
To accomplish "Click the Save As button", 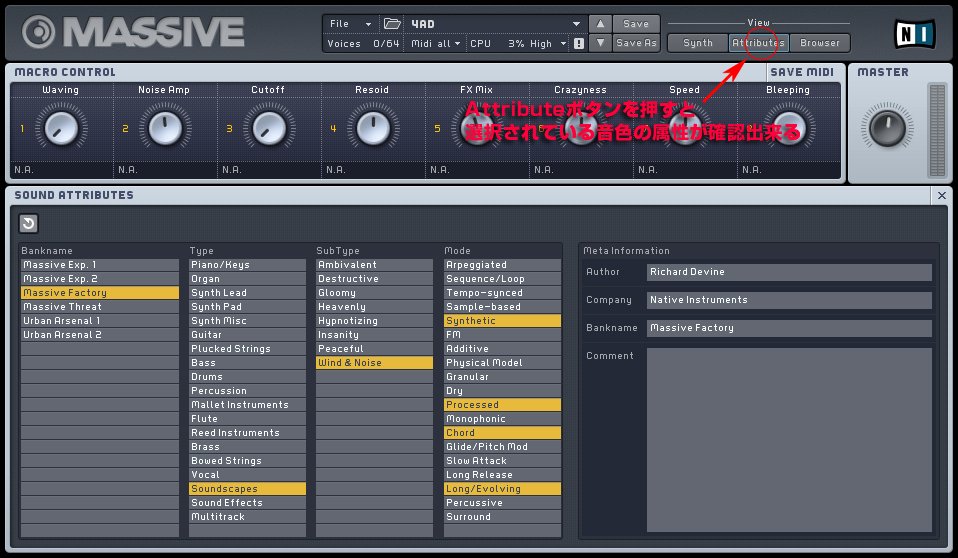I will (x=636, y=43).
